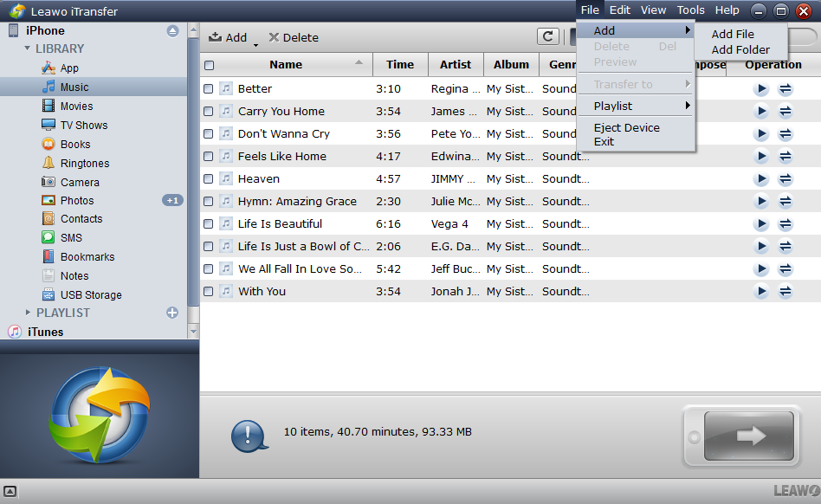This screenshot has height=504, width=821.
Task: Toggle the select-all checkbox in header
Action: 209,65
